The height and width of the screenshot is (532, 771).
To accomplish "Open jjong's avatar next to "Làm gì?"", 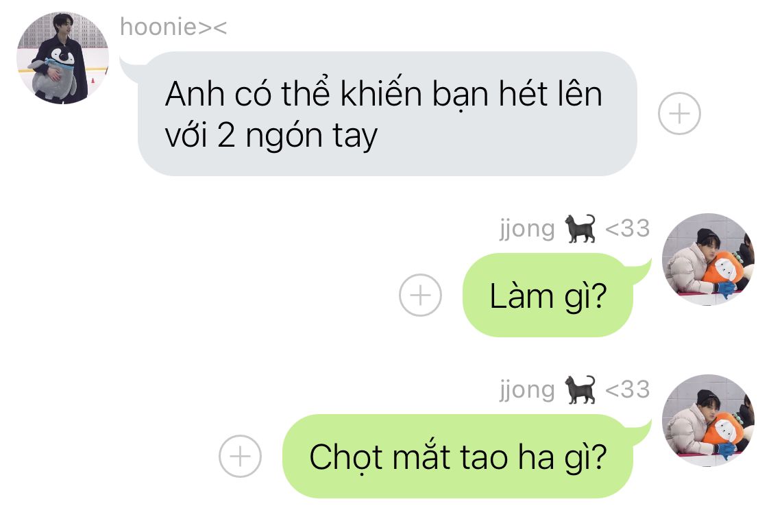I will pos(708,259).
